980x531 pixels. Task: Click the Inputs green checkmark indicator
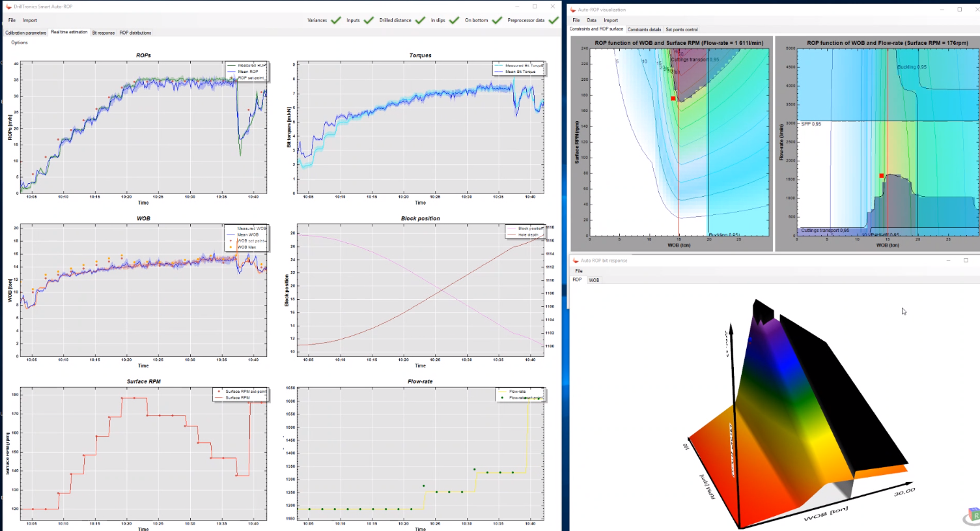point(369,20)
